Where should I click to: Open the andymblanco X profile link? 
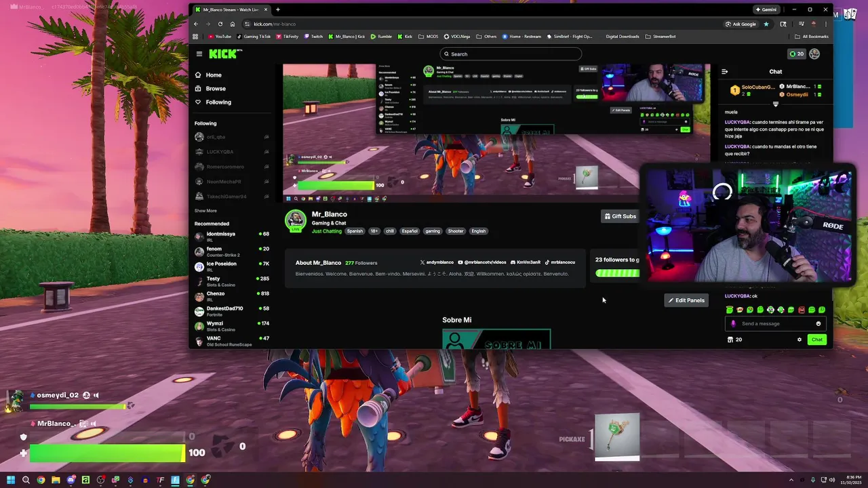pos(437,262)
